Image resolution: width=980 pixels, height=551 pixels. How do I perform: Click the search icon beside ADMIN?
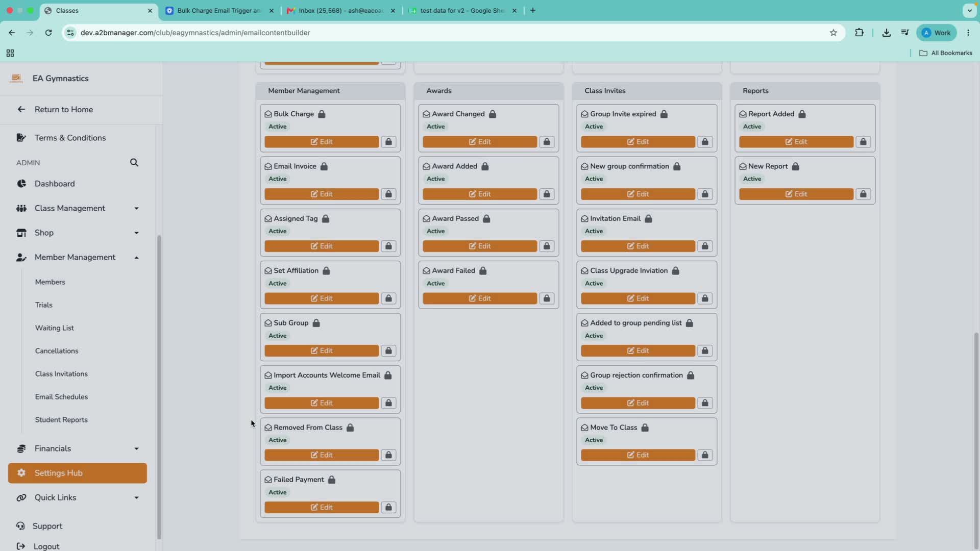click(134, 162)
